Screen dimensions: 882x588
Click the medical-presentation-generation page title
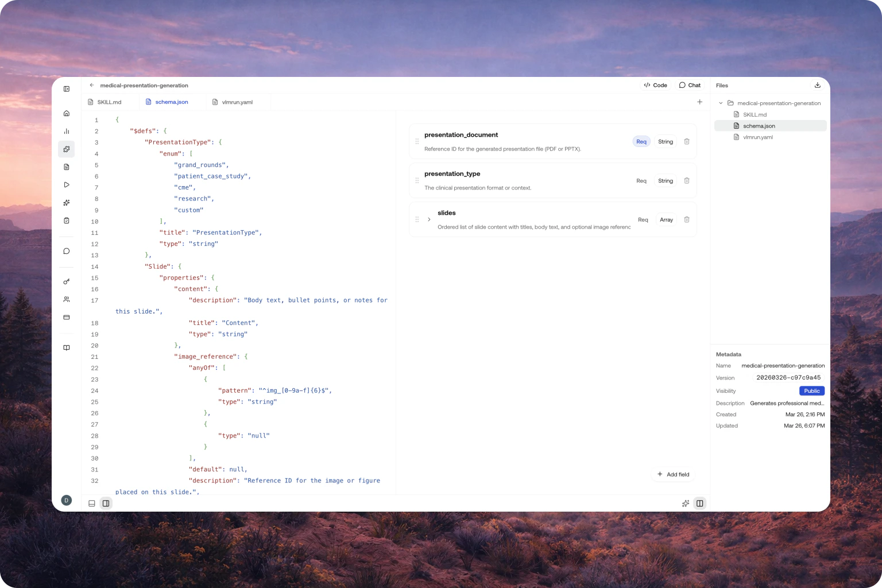point(144,86)
